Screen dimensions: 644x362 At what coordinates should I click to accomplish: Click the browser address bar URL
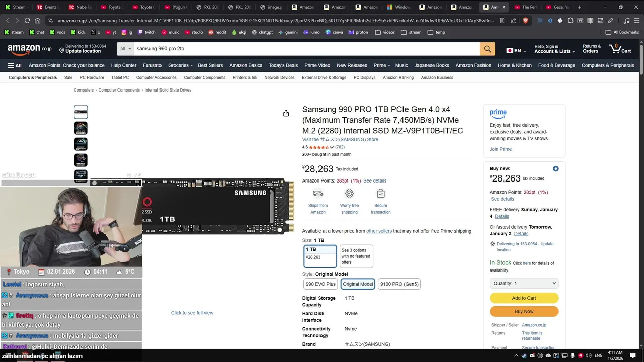point(276,21)
